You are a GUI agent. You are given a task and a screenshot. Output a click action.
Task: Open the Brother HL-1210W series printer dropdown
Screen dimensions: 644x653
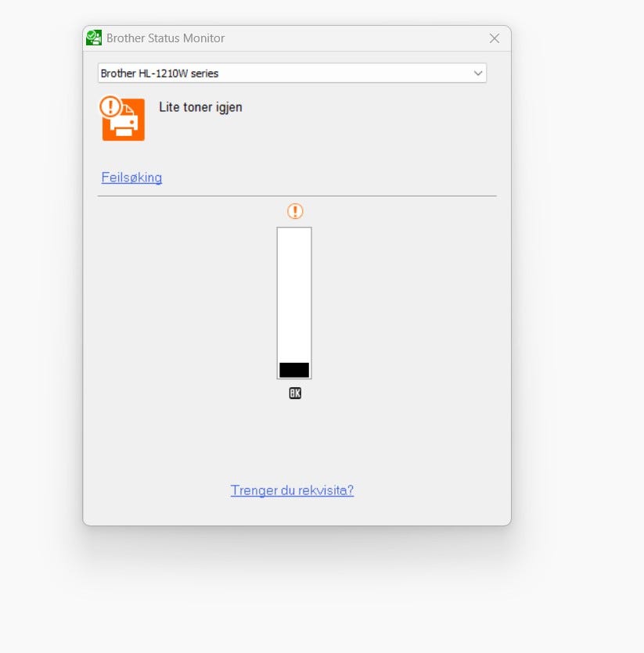(292, 74)
